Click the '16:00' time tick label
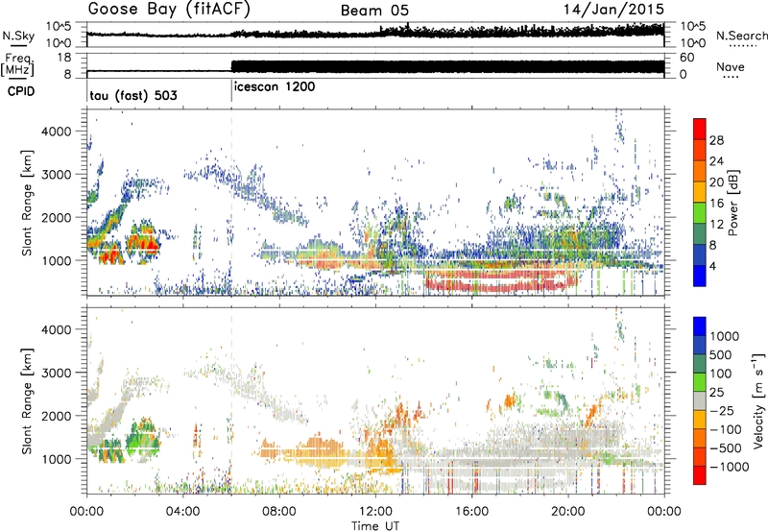The height and width of the screenshot is (532, 768). [x=471, y=512]
